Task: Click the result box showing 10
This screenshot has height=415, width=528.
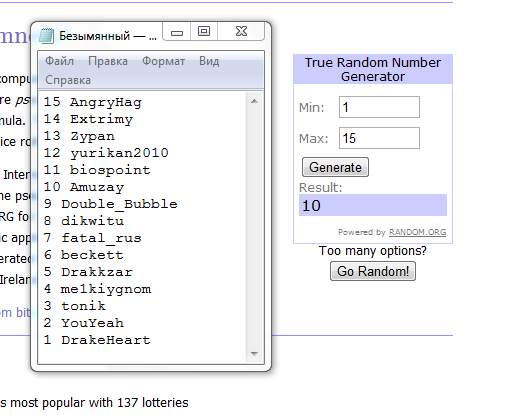Action: 373,205
